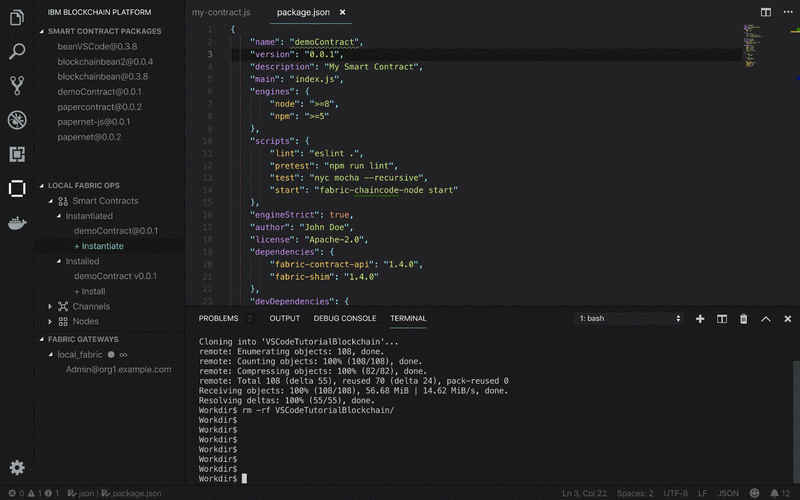800x500 pixels.
Task: Open the Explorer icon in activity bar
Action: 17,17
